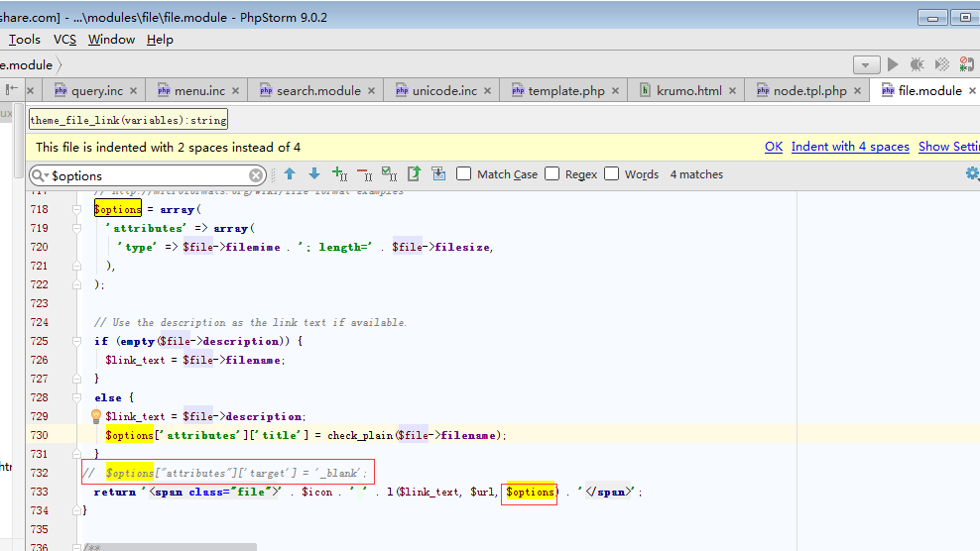Open the VCS menu

coord(65,40)
